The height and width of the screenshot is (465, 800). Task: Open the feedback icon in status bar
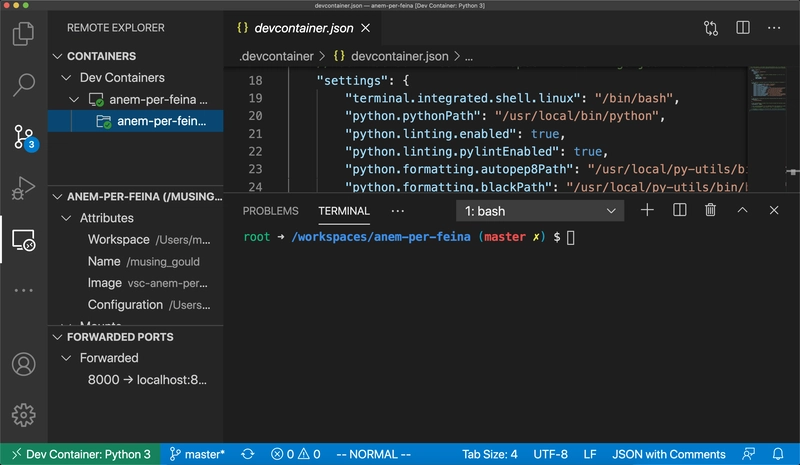tap(748, 454)
